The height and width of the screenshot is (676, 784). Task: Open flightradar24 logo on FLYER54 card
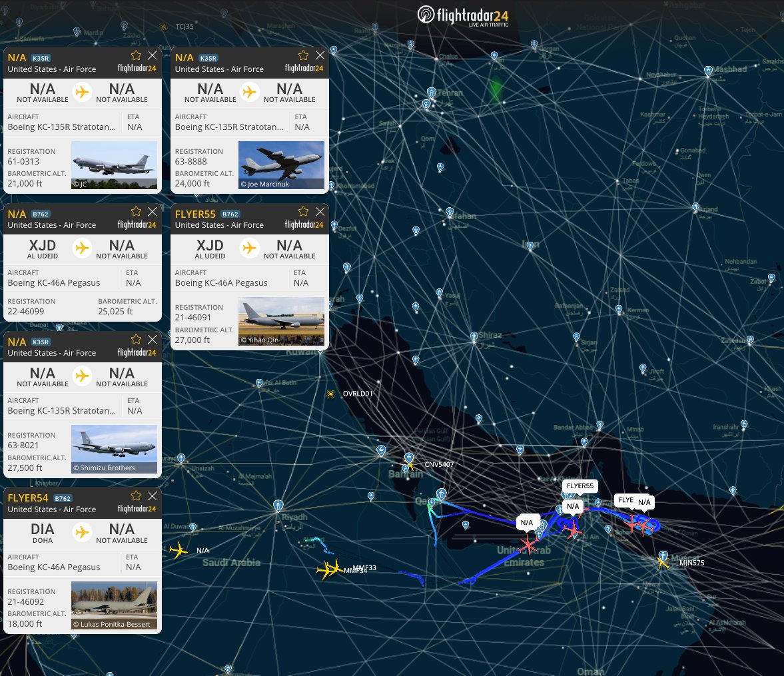pyautogui.click(x=137, y=509)
